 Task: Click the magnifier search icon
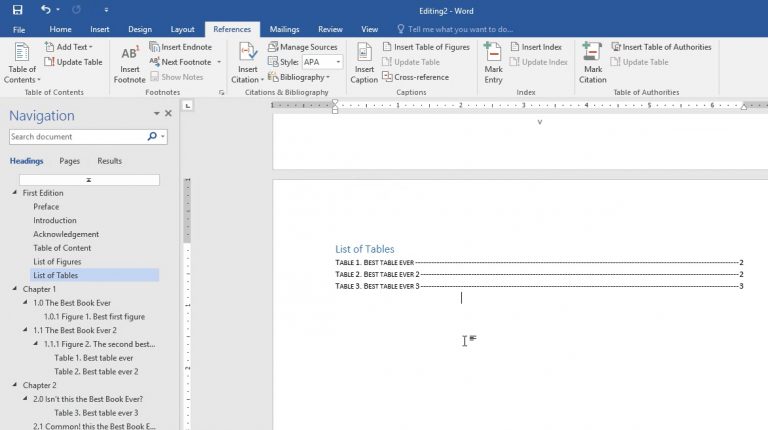[x=152, y=137]
